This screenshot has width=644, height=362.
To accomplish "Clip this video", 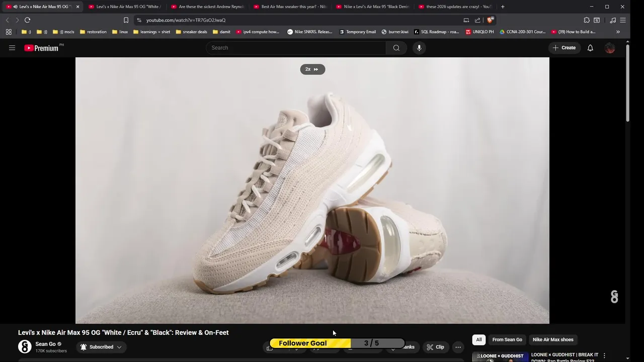I will pos(435,347).
